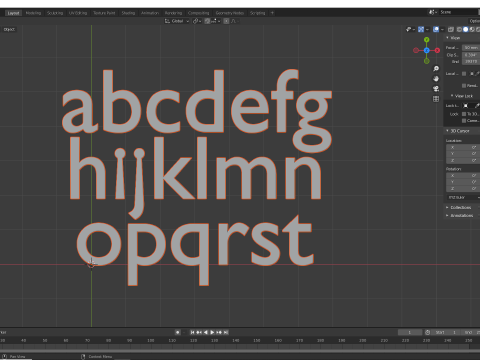Click the green Y axis on the navigation gizmo

tap(427, 40)
